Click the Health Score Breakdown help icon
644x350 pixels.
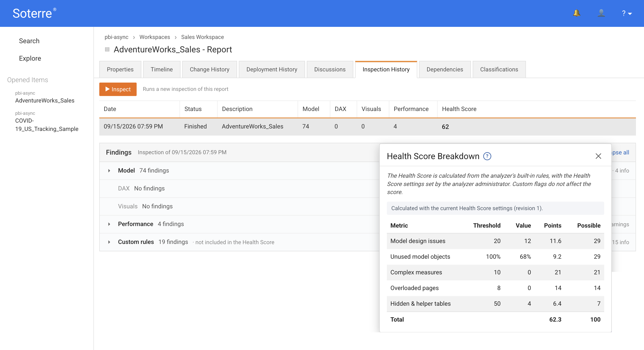[487, 156]
